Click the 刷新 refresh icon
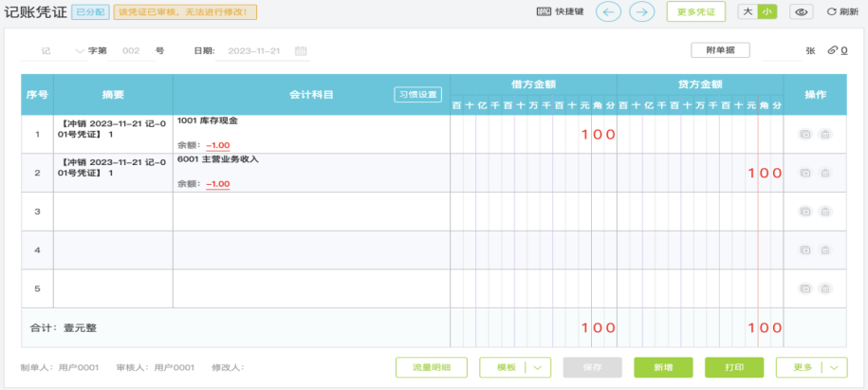868x390 pixels. point(832,12)
